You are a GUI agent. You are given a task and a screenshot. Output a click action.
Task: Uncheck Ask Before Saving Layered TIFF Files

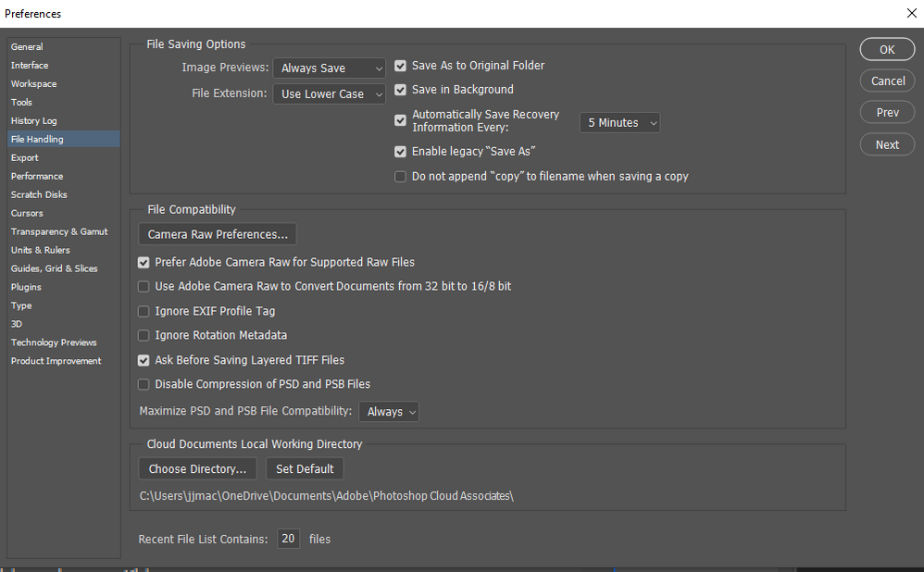tap(144, 359)
